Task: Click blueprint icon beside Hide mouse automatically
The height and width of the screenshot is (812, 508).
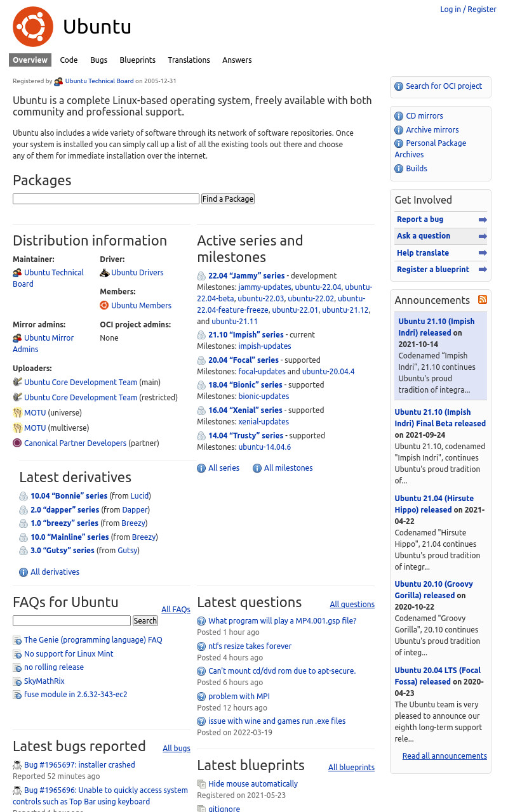Action: click(201, 784)
